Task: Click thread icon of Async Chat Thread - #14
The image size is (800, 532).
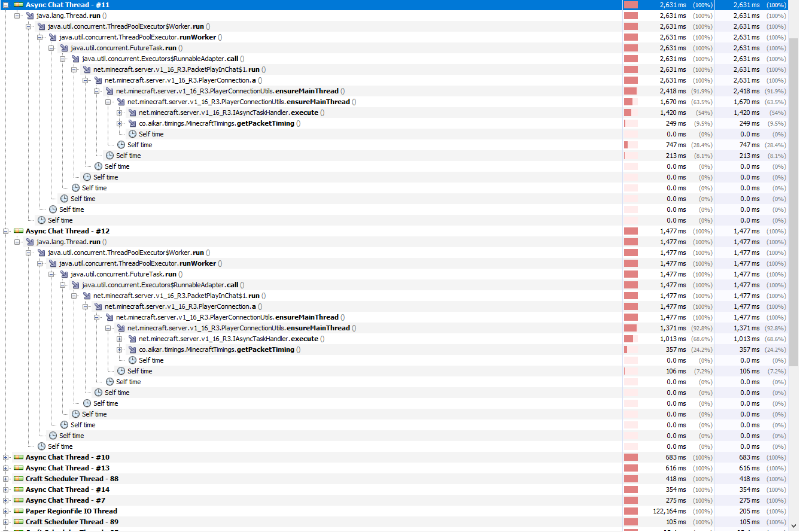Action: pyautogui.click(x=18, y=490)
